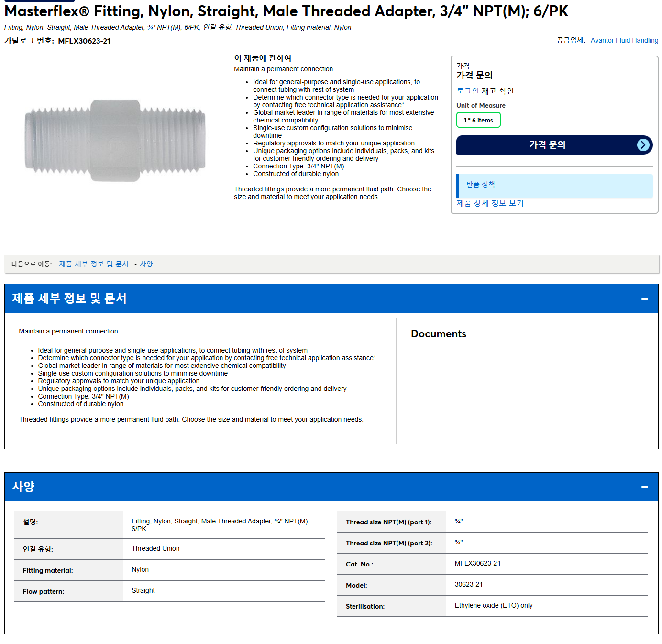Collapse the 제품 세부 정보 및 문서 section
This screenshot has width=662, height=644.
click(x=644, y=299)
